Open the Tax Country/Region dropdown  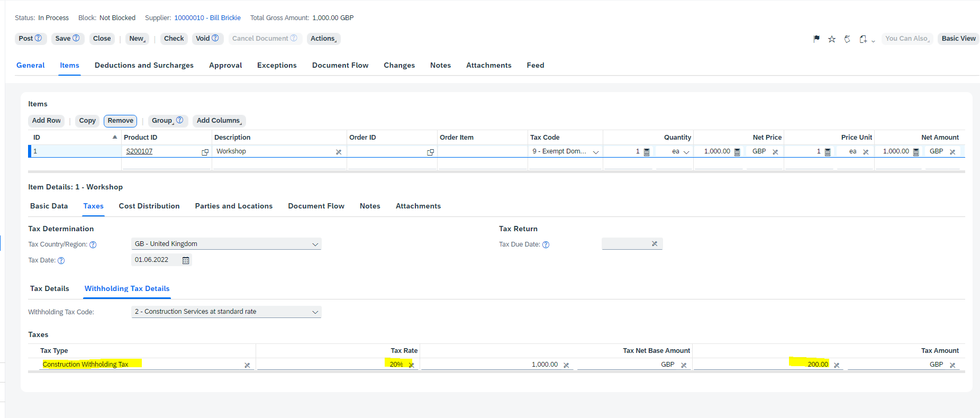[315, 244]
